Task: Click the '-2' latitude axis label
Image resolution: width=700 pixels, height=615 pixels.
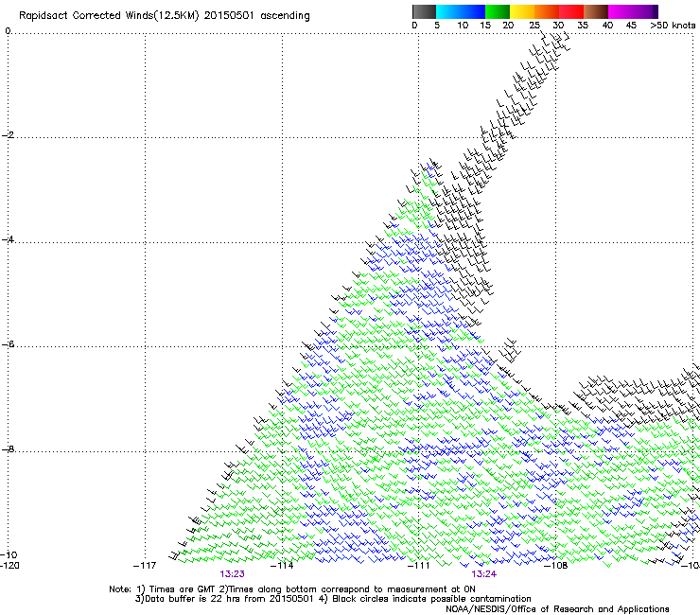Action: 9,135
